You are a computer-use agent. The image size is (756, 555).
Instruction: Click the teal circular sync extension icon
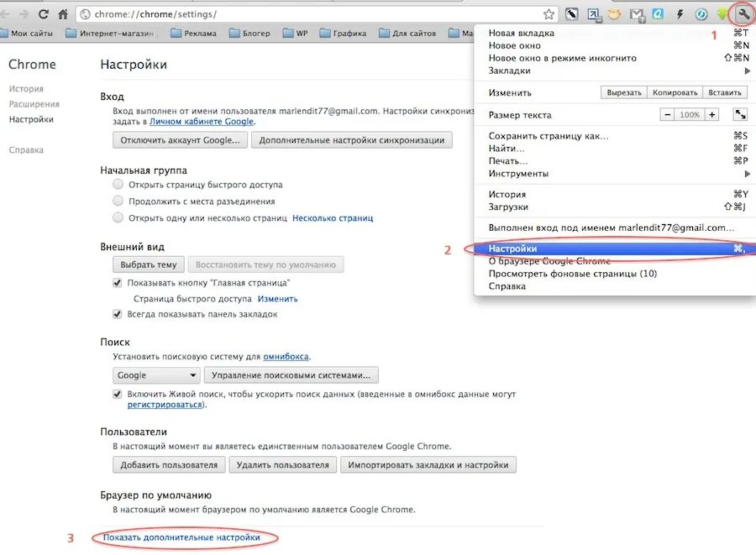[701, 14]
